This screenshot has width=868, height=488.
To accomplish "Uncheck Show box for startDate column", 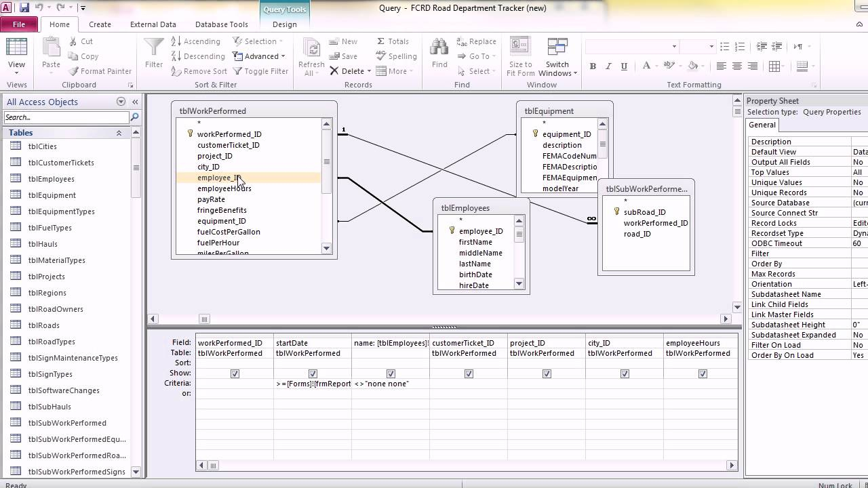I will 313,373.
